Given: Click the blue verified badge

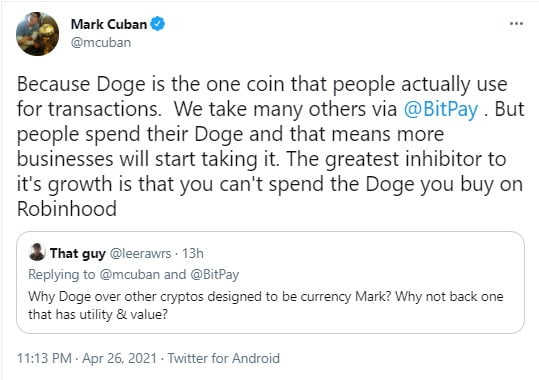Looking at the screenshot, I should point(158,23).
